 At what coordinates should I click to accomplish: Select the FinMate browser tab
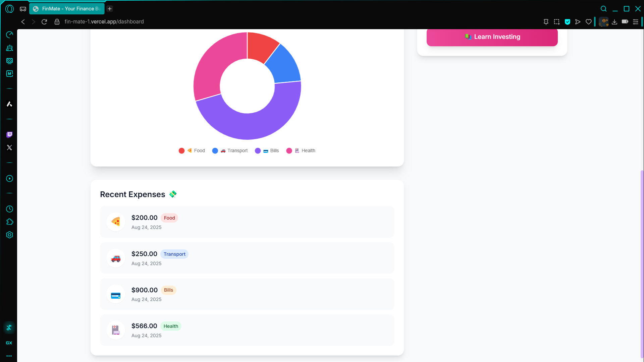click(67, 9)
